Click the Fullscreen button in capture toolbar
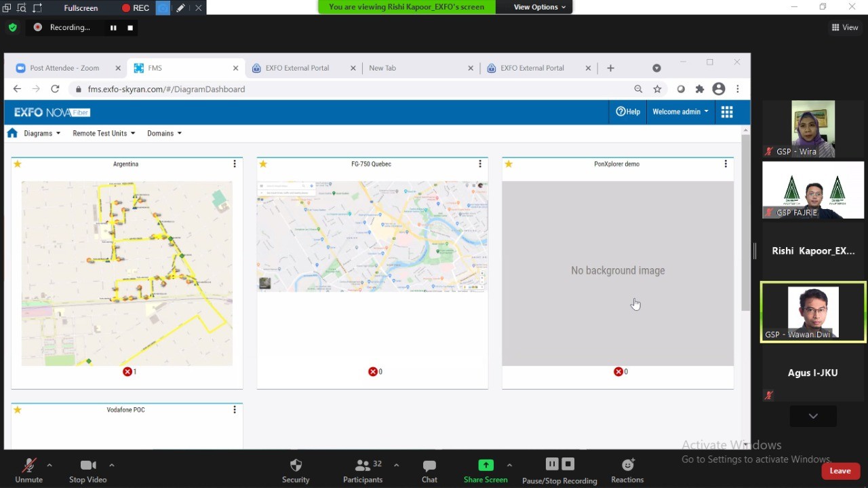 (81, 8)
